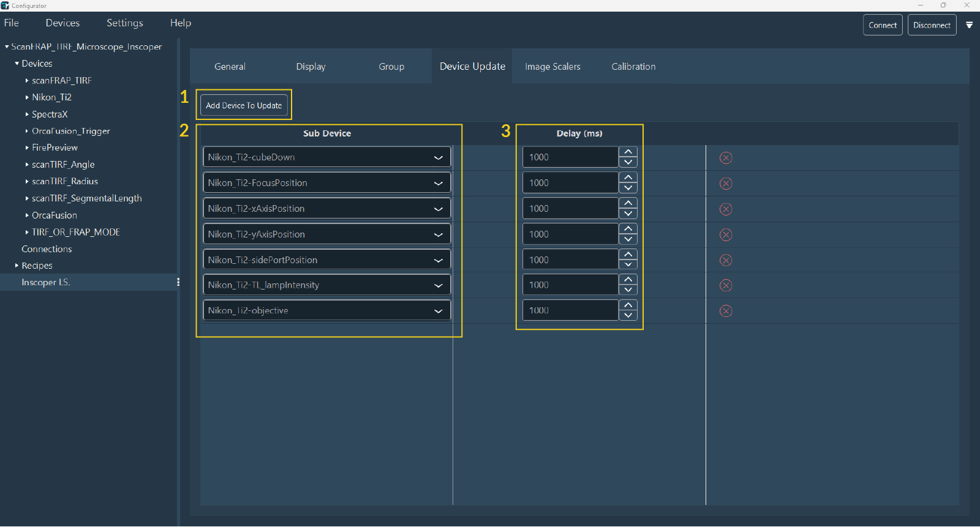Open the Settings menu
The width and height of the screenshot is (980, 527).
tap(124, 23)
